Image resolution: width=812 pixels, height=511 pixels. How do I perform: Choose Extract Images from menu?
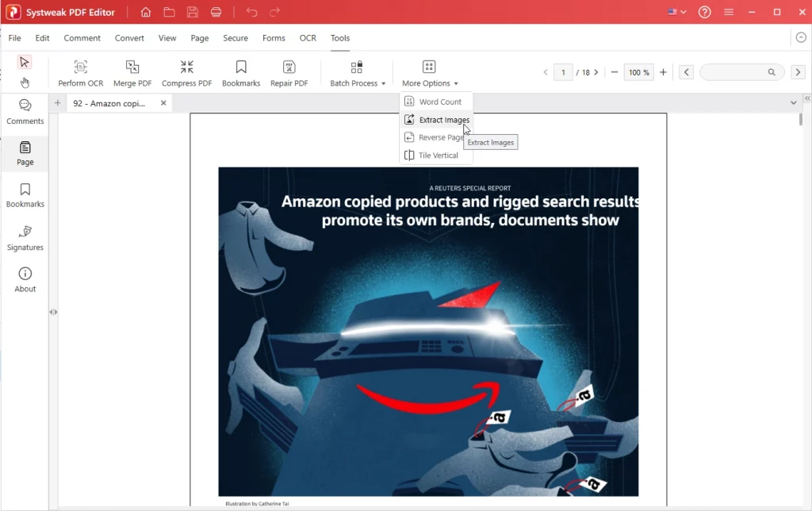click(x=436, y=120)
